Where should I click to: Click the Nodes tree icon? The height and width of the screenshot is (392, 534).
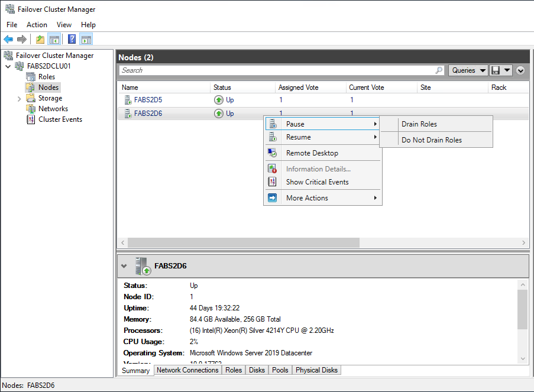[x=31, y=87]
